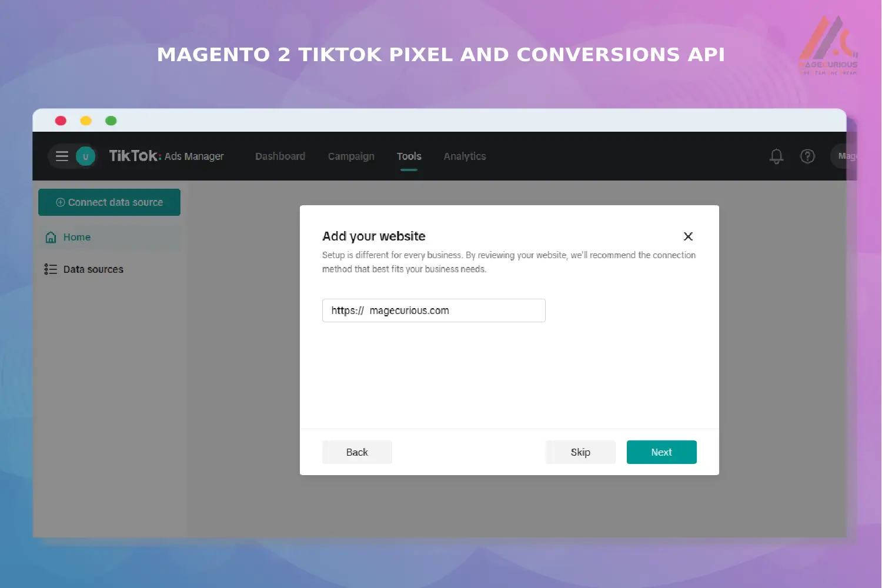Open the Campaign tab
Image resolution: width=882 pixels, height=588 pixels.
pyautogui.click(x=351, y=156)
